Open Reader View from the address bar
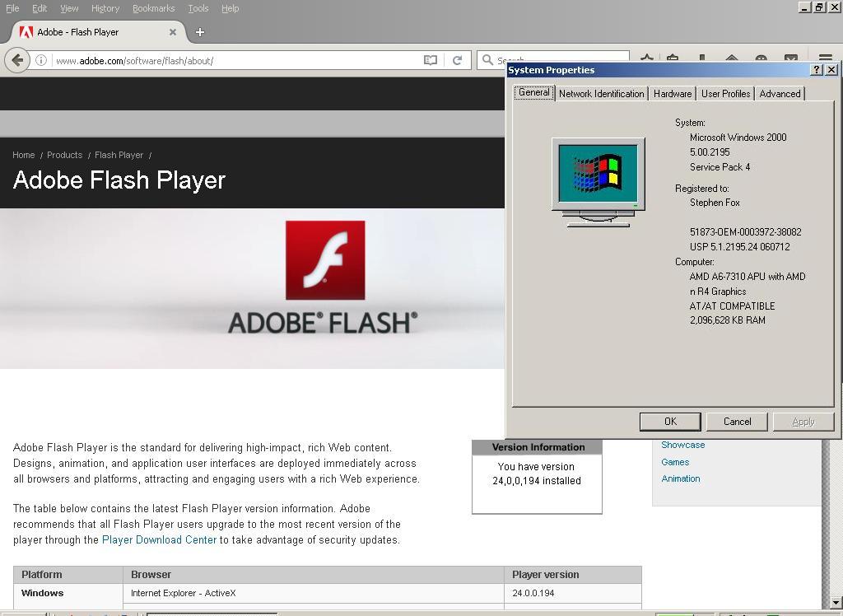 (x=430, y=60)
